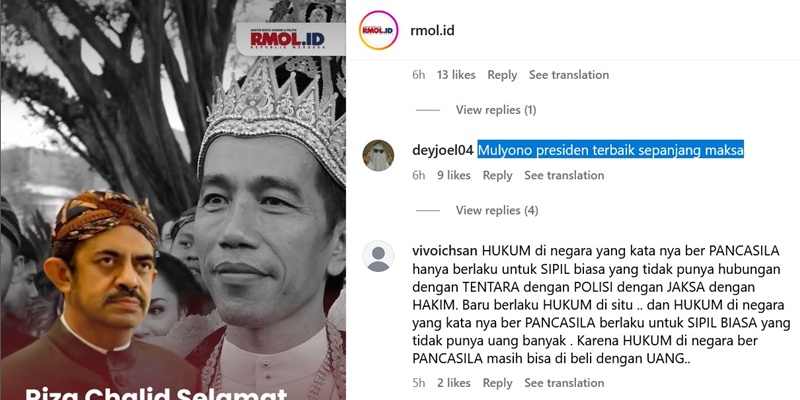Expand View replies (1)

(x=496, y=110)
